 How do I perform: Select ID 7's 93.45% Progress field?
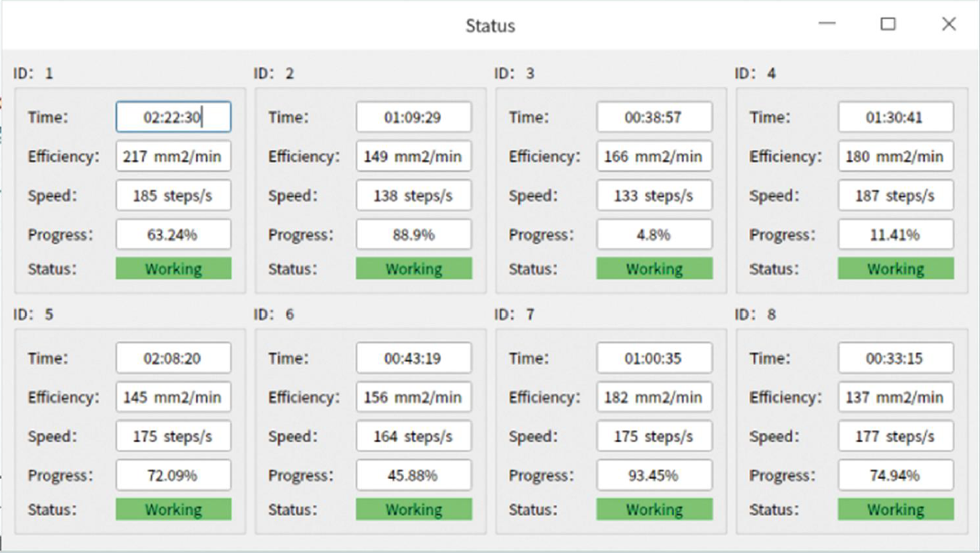pos(654,475)
